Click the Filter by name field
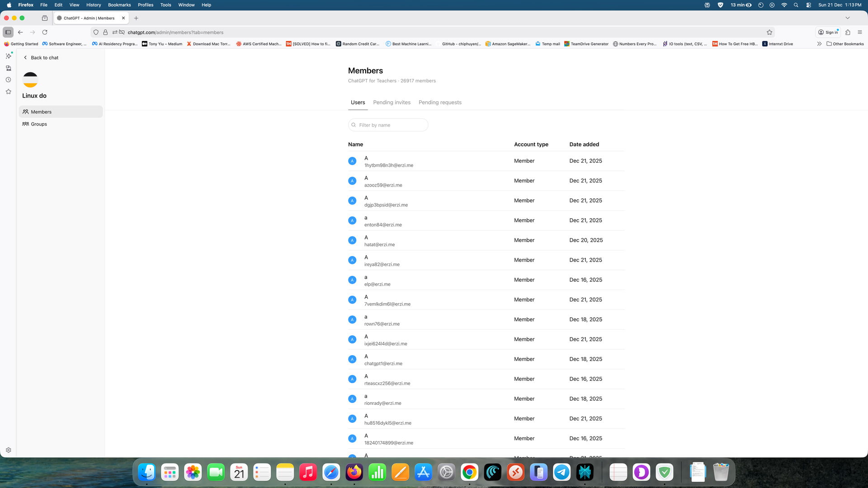The height and width of the screenshot is (488, 868). pos(388,125)
